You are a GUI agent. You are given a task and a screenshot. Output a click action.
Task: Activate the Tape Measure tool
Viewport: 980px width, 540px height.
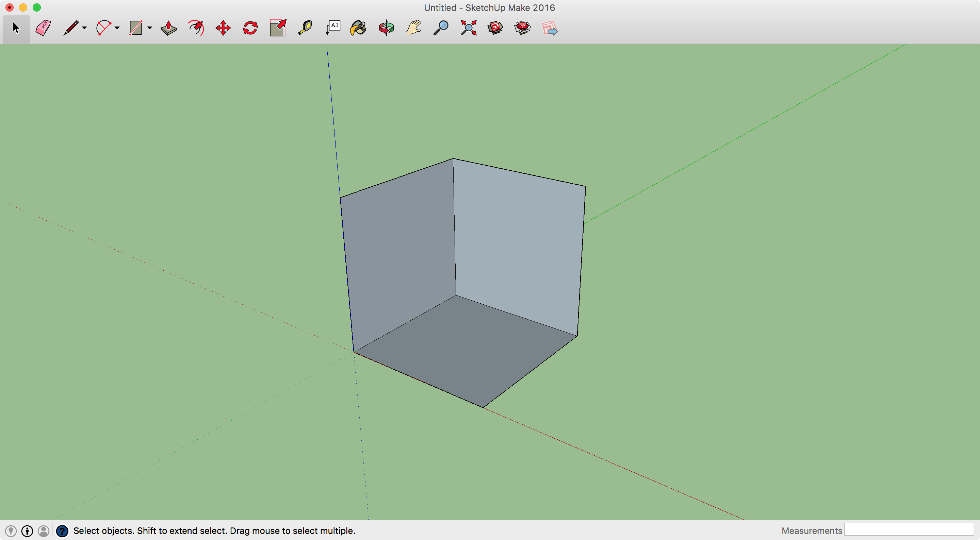pyautogui.click(x=305, y=28)
